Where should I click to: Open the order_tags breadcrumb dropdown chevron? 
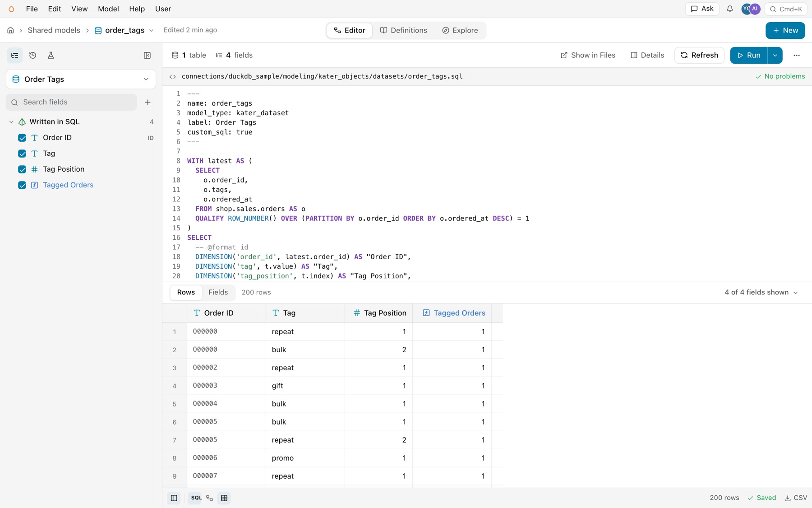coord(151,31)
